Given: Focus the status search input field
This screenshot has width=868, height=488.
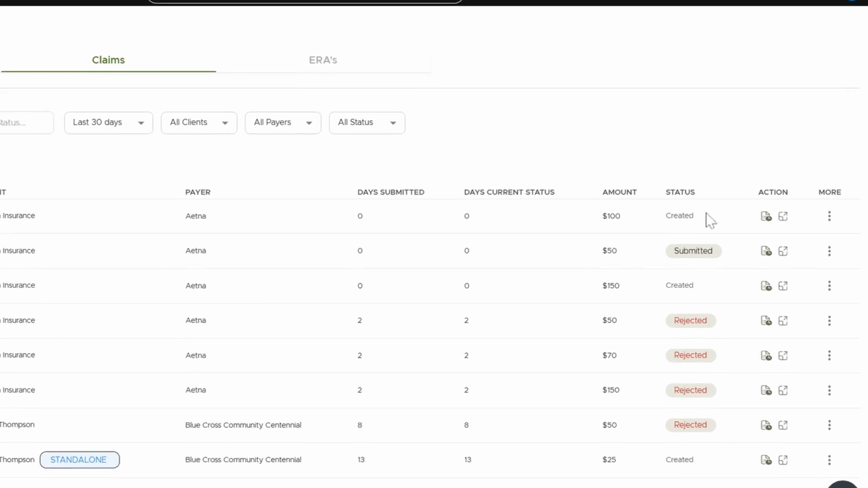Looking at the screenshot, I should click(x=26, y=123).
